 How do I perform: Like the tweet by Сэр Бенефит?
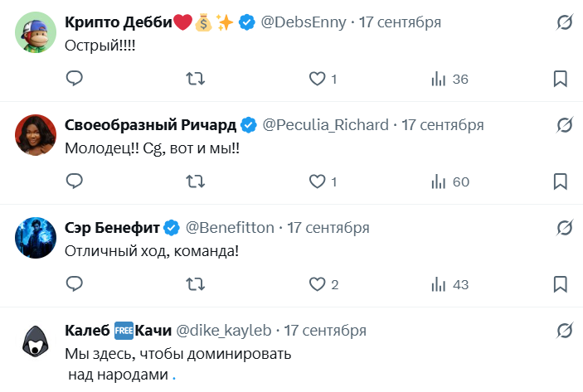tap(316, 284)
